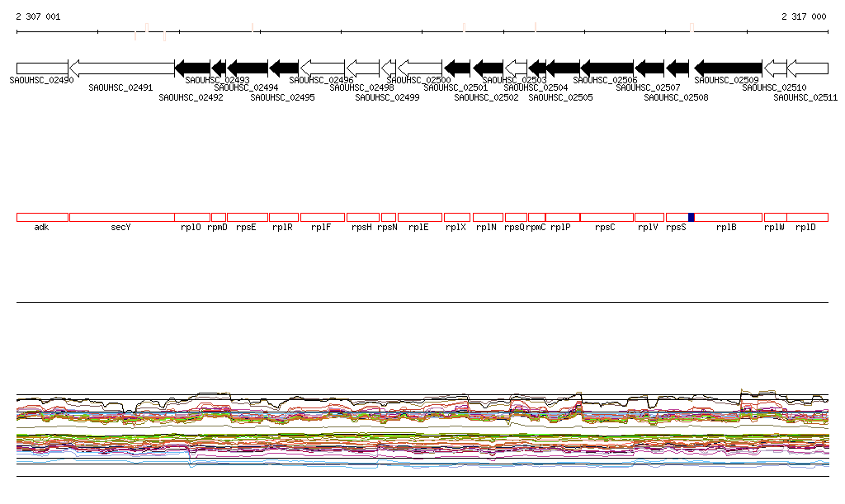The width and height of the screenshot is (845, 504).
Task: Click the small red rpmD box
Action: pos(219,218)
